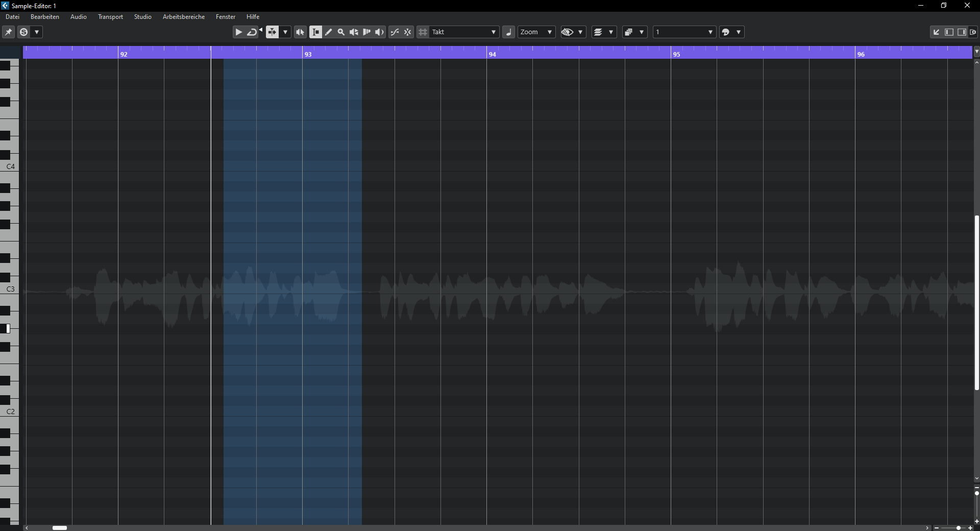Select the Range Selection tool
The image size is (980, 531).
tap(316, 32)
